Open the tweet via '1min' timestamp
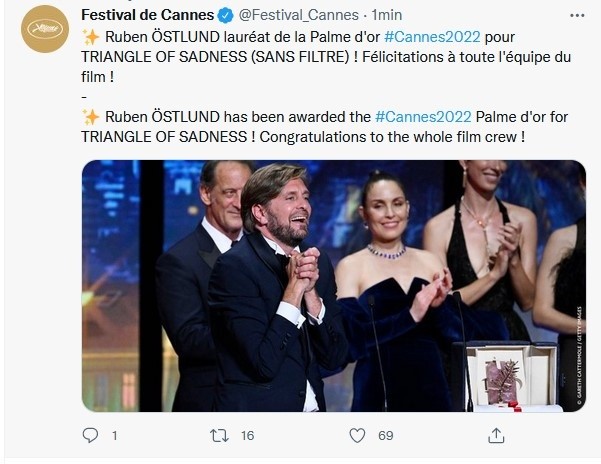601x464 pixels. click(x=388, y=15)
